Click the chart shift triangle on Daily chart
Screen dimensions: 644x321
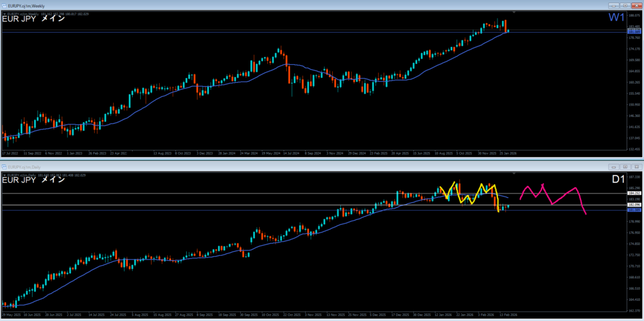(514, 173)
